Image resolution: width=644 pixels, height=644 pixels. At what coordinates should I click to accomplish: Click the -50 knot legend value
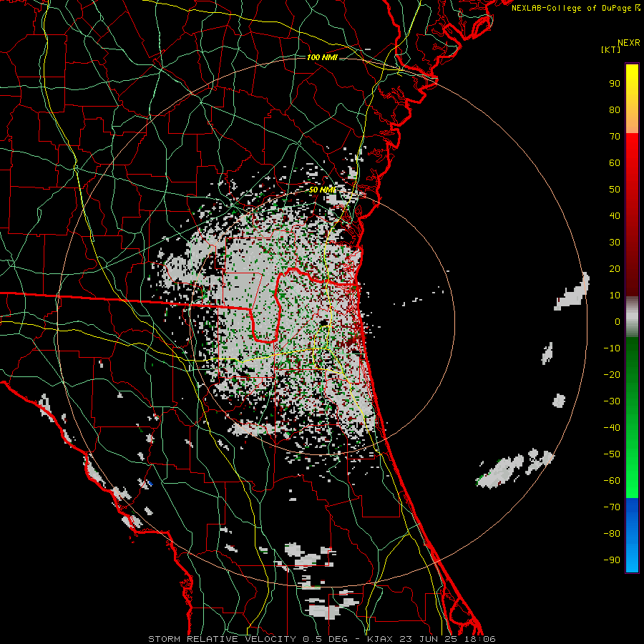[612, 454]
